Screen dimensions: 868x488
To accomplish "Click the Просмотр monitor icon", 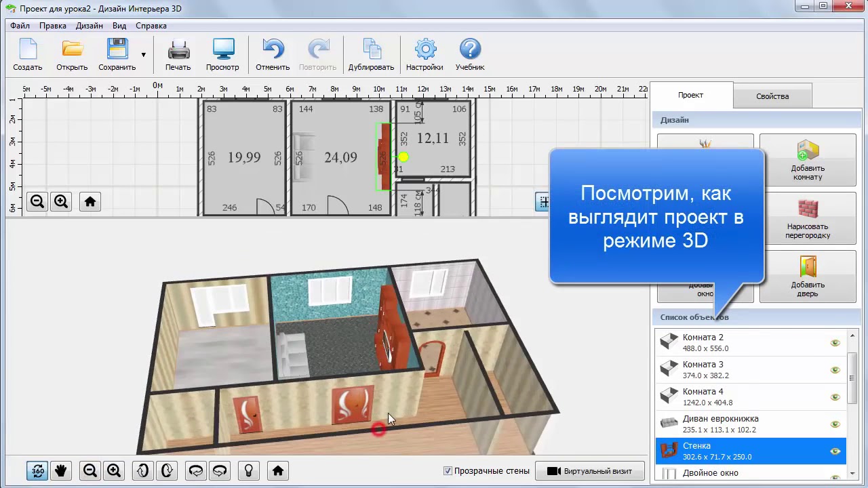I will pyautogui.click(x=222, y=55).
